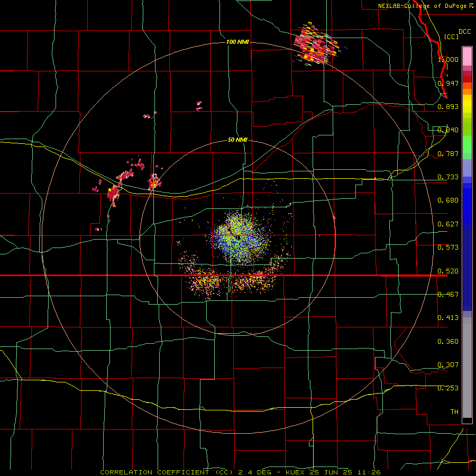Select the 0.680 legend value
The height and width of the screenshot is (476, 476).
(x=448, y=200)
